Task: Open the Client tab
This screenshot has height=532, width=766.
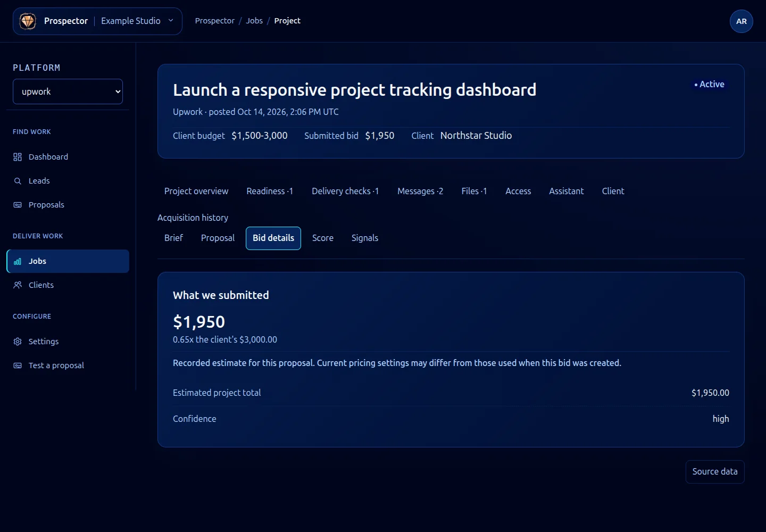Action: tap(613, 191)
